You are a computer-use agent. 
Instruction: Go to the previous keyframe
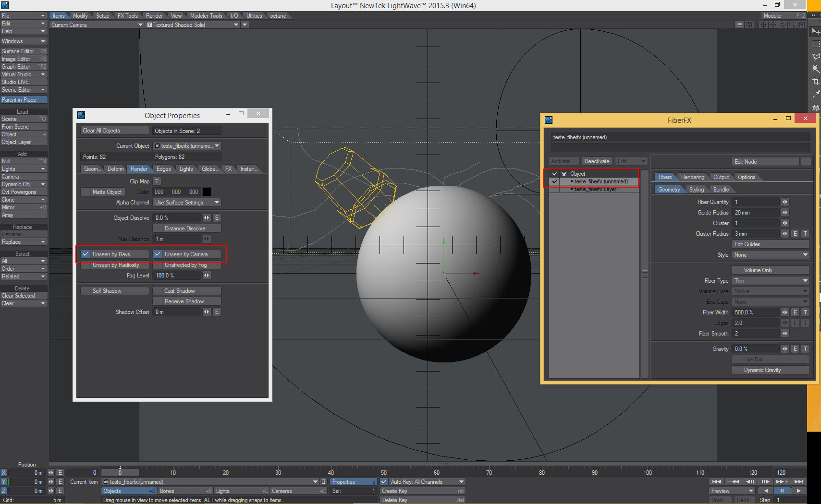[x=733, y=481]
